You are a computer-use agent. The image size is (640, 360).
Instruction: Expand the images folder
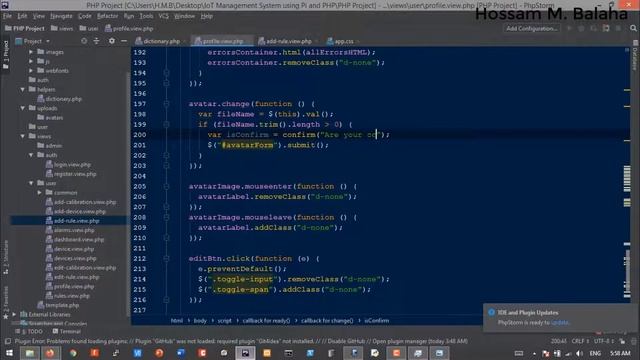point(31,52)
